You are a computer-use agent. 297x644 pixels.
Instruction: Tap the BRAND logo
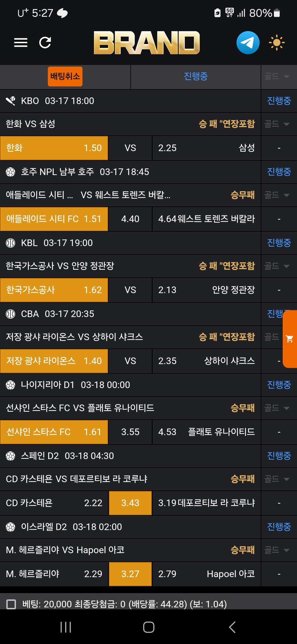pyautogui.click(x=147, y=43)
